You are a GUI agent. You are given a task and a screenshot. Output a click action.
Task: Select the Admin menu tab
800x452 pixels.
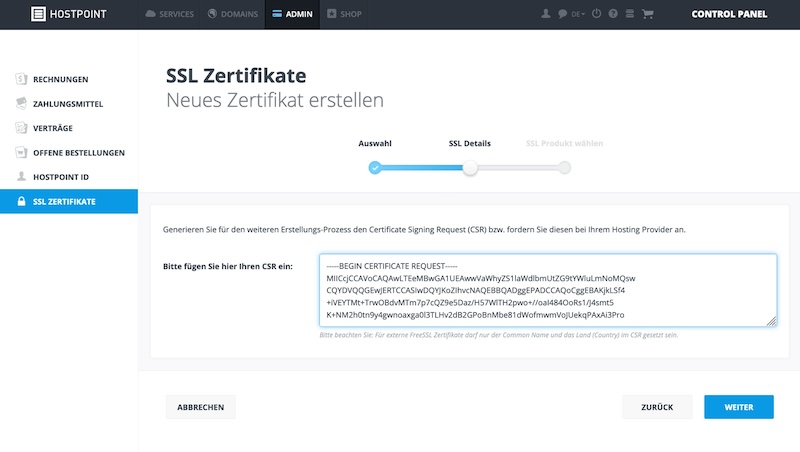click(292, 14)
